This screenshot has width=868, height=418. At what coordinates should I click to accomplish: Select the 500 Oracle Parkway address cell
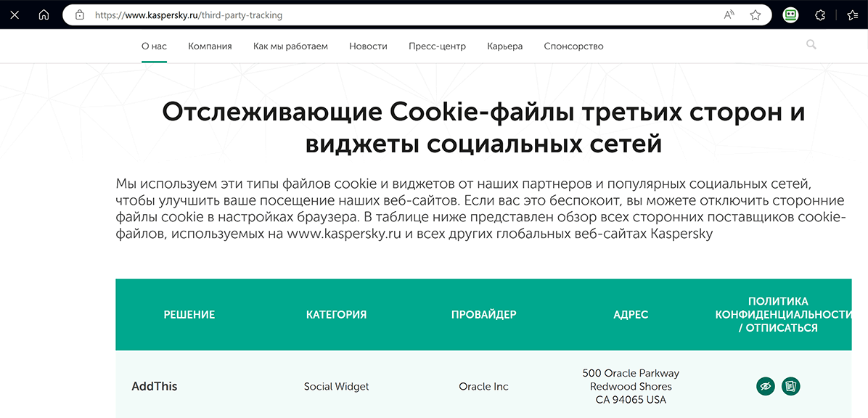tap(631, 387)
